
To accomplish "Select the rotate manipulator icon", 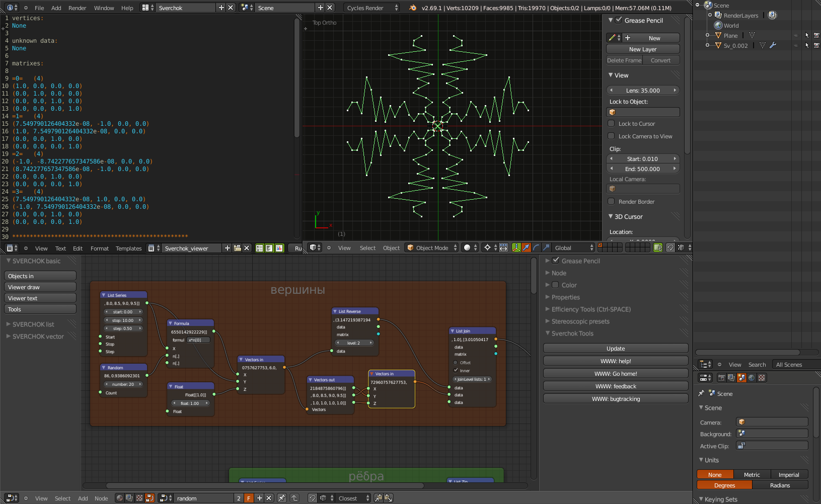I will pos(536,247).
